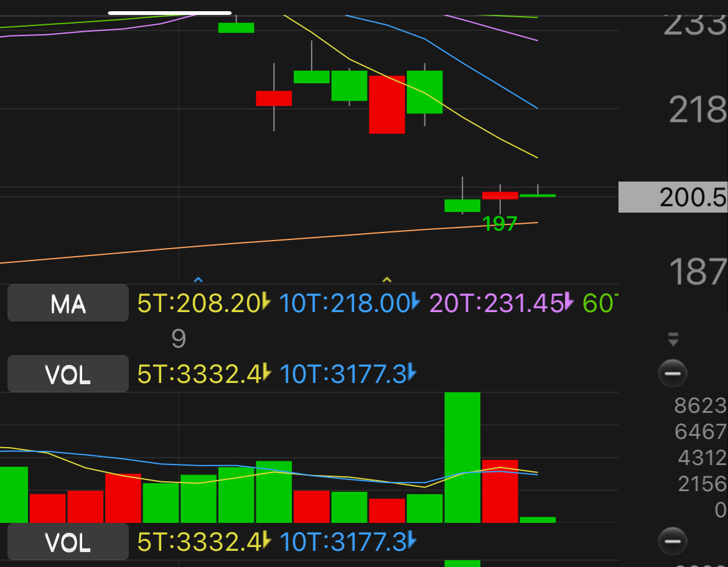Select the upper VOL 5T:3332.4 readout
The width and height of the screenshot is (728, 567).
point(199,374)
